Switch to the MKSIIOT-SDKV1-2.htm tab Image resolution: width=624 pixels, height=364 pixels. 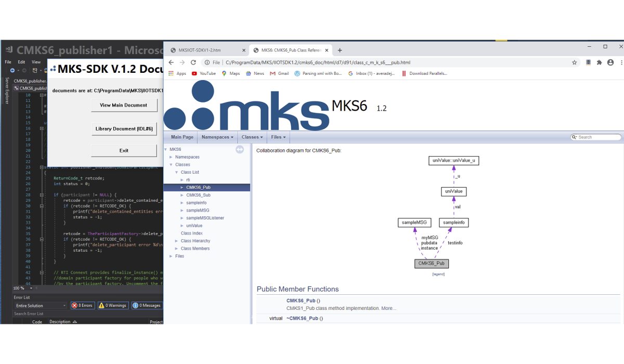[x=206, y=50]
